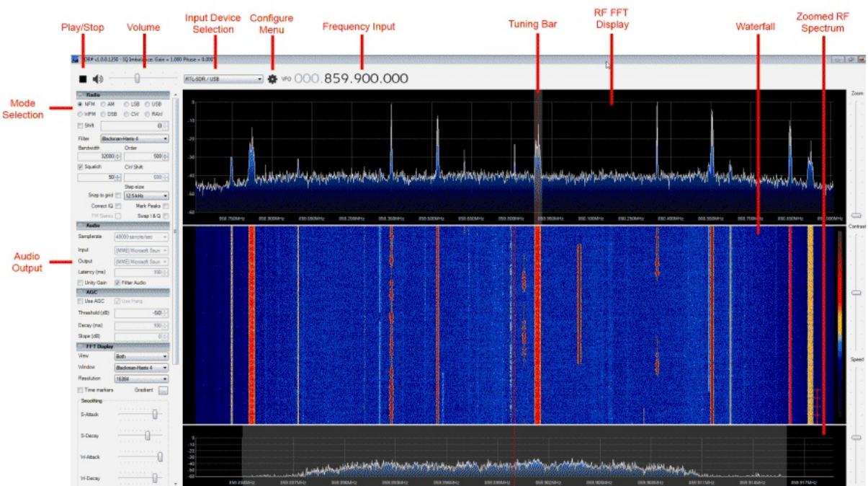Click the red waterfall signal near tuning bar
The width and height of the screenshot is (868, 486).
tap(537, 324)
